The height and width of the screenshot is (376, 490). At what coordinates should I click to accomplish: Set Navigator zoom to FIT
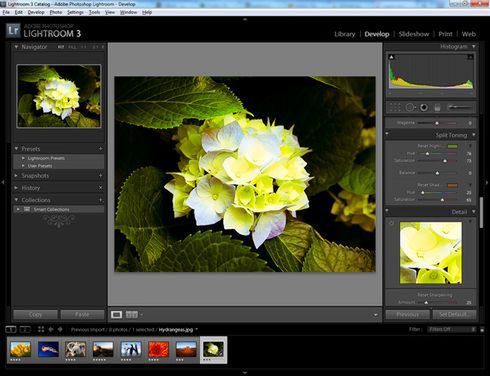point(61,47)
